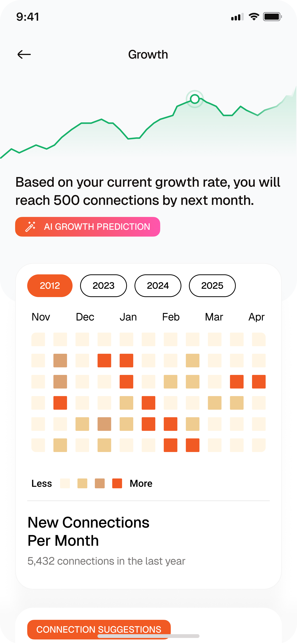This screenshot has width=297, height=644.
Task: Click the Nov month label
Action: [41, 317]
